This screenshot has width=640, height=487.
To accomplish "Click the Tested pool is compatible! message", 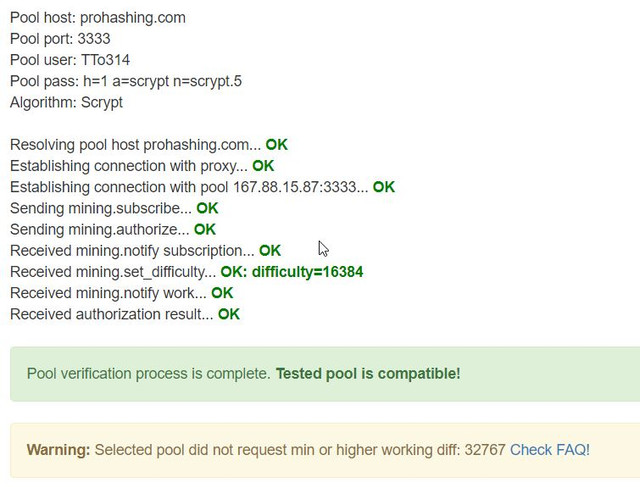I will coord(368,374).
